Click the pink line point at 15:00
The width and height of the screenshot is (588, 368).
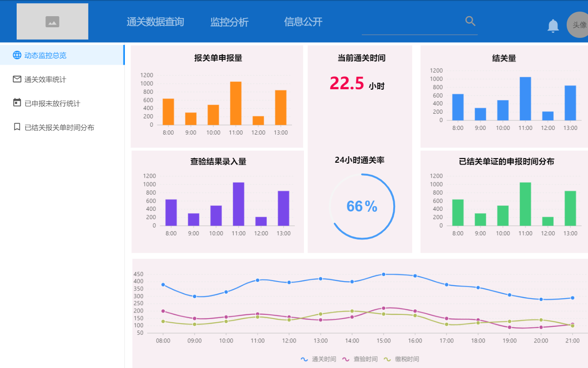[384, 308]
